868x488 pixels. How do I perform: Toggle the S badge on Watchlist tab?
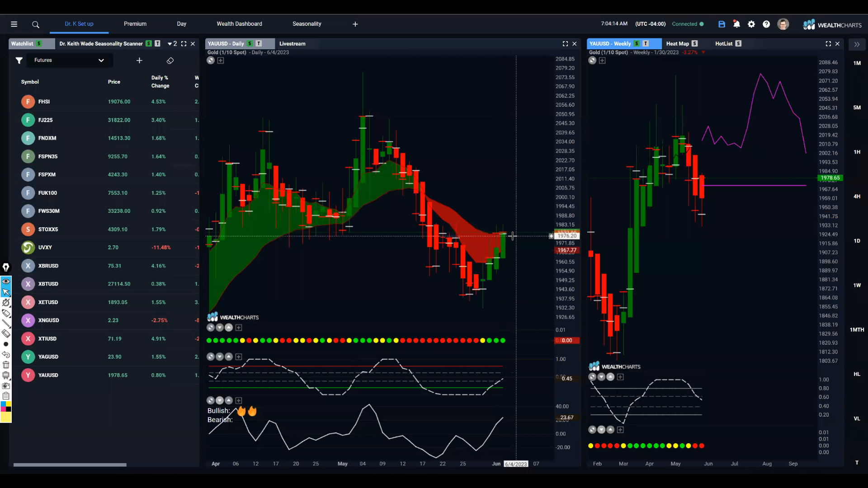point(39,44)
